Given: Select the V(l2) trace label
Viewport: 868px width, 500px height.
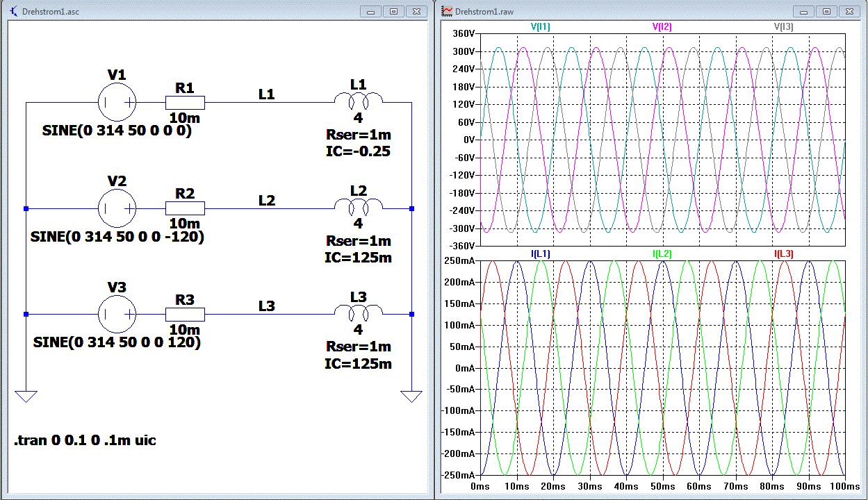Looking at the screenshot, I should pyautogui.click(x=662, y=27).
